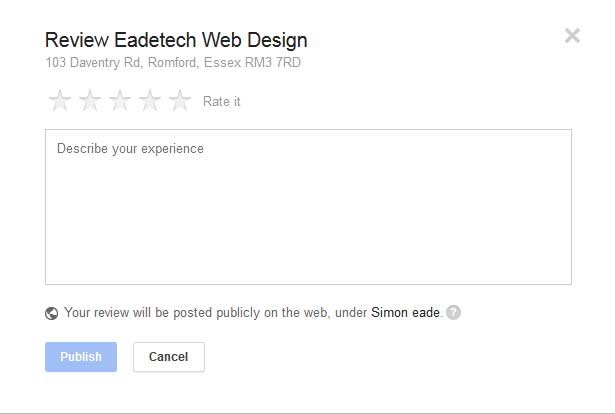The height and width of the screenshot is (414, 615).
Task: Select the 103 Daventry Rd address line
Action: (173, 62)
